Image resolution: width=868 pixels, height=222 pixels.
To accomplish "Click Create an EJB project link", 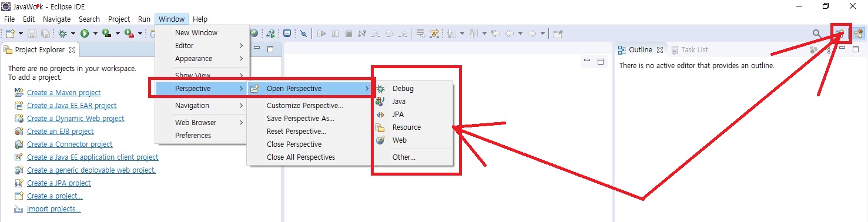I will (61, 132).
